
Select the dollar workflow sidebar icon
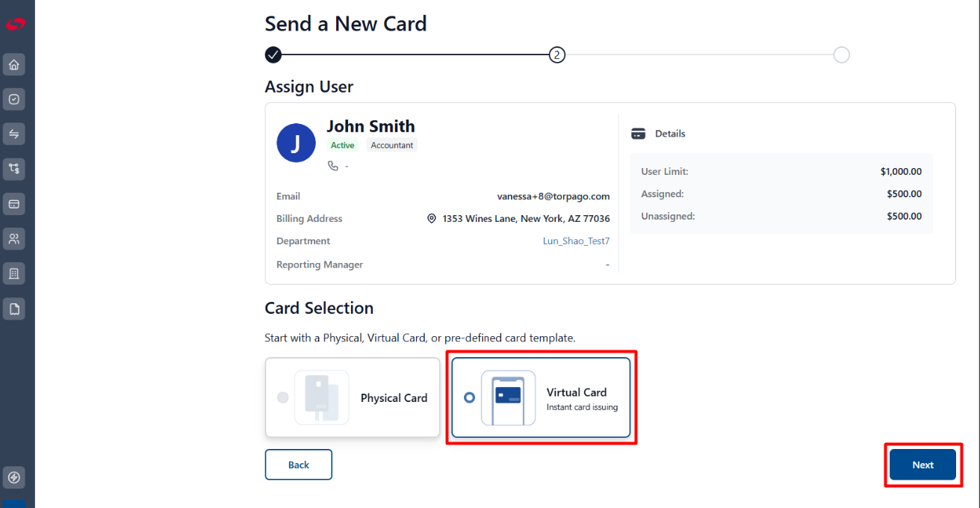click(13, 169)
